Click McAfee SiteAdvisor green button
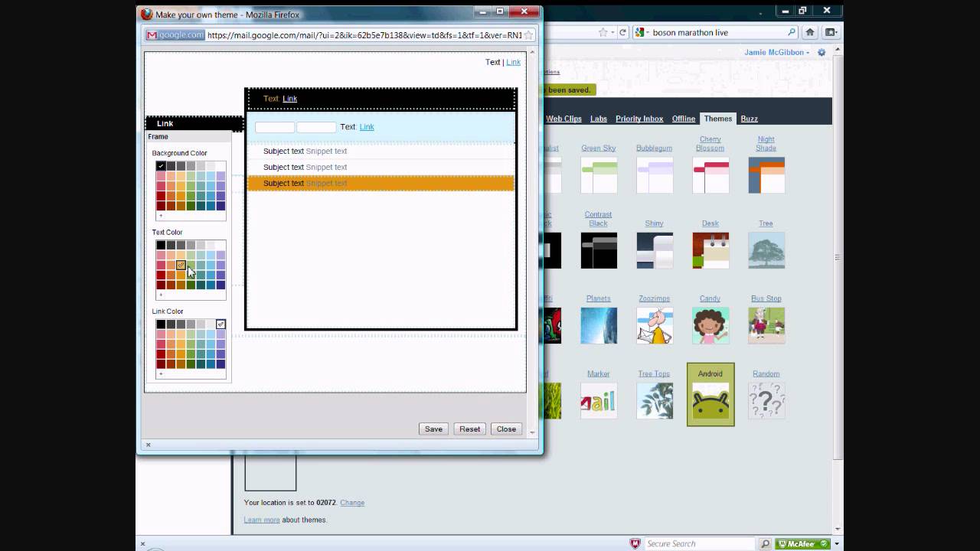Image resolution: width=980 pixels, height=551 pixels. (x=802, y=543)
